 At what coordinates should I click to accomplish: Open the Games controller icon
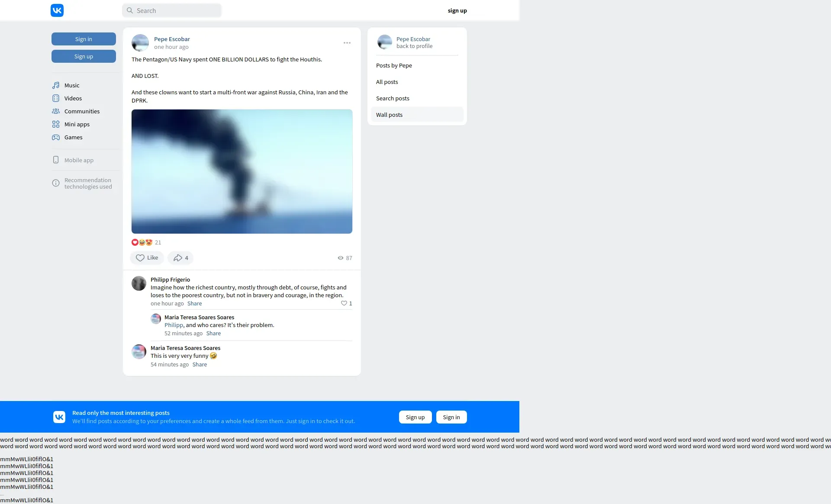(x=56, y=137)
